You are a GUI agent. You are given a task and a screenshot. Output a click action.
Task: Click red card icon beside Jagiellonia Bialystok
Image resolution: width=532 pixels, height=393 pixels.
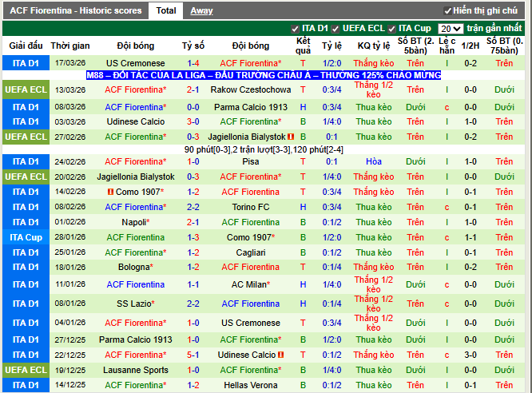[292, 137]
